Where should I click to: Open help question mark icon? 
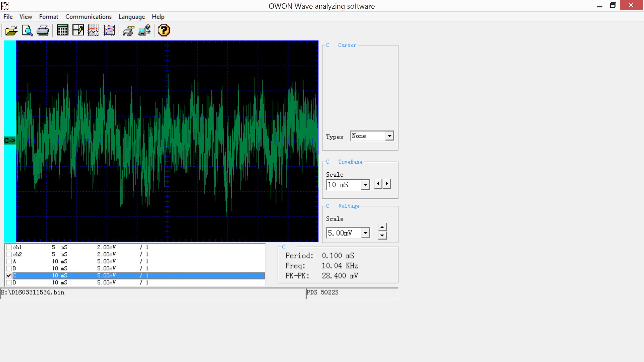pos(164,31)
